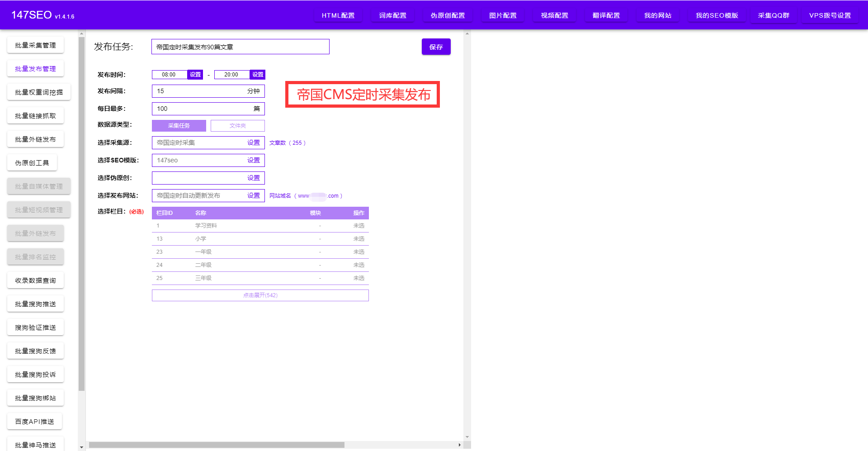Open 批量搜狗推送 in sidebar
Screen dimensions: 868x451
click(35, 304)
